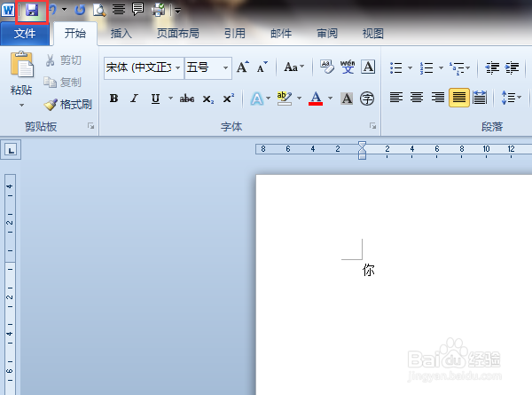The width and height of the screenshot is (532, 395).
Task: Align text left
Action: pos(396,98)
